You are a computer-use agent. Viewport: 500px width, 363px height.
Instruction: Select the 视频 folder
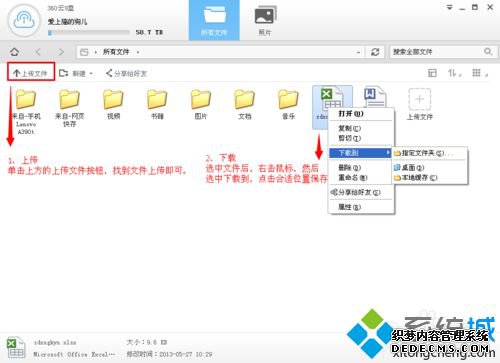point(113,104)
